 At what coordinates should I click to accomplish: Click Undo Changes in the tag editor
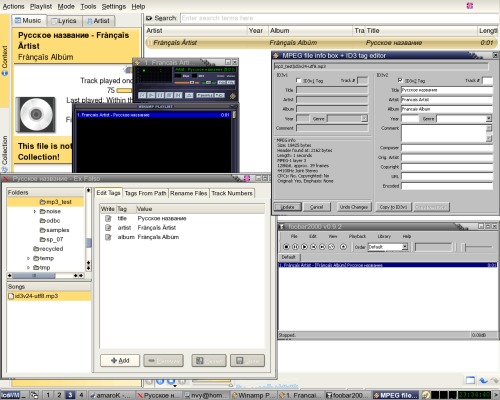click(354, 207)
